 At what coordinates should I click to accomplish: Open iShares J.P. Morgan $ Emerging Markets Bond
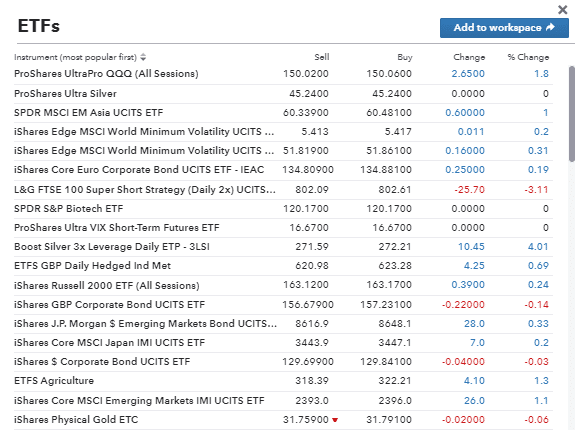145,324
